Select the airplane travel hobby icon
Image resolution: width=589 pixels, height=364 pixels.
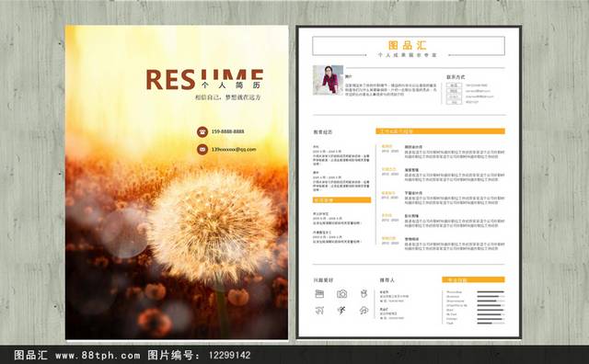coord(319,311)
